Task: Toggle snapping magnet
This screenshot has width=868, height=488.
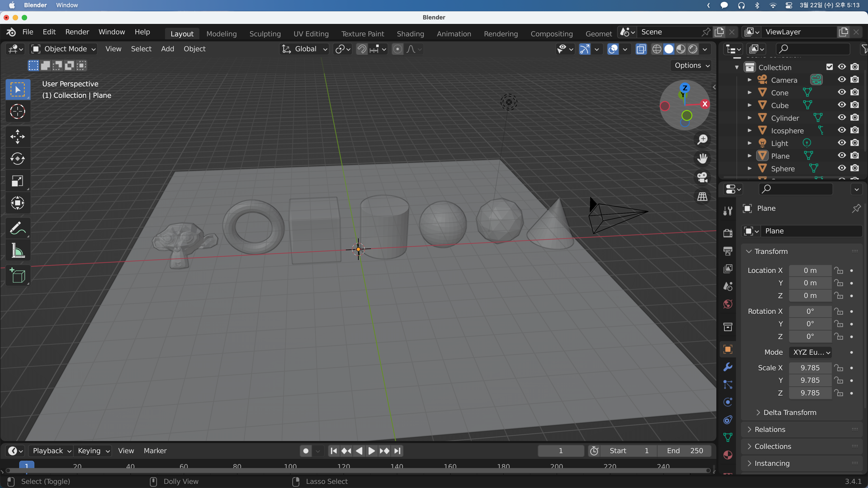Action: click(362, 49)
